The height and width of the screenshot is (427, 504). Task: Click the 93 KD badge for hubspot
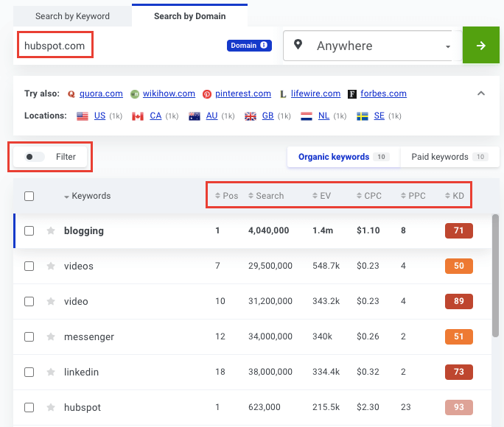[x=458, y=407]
